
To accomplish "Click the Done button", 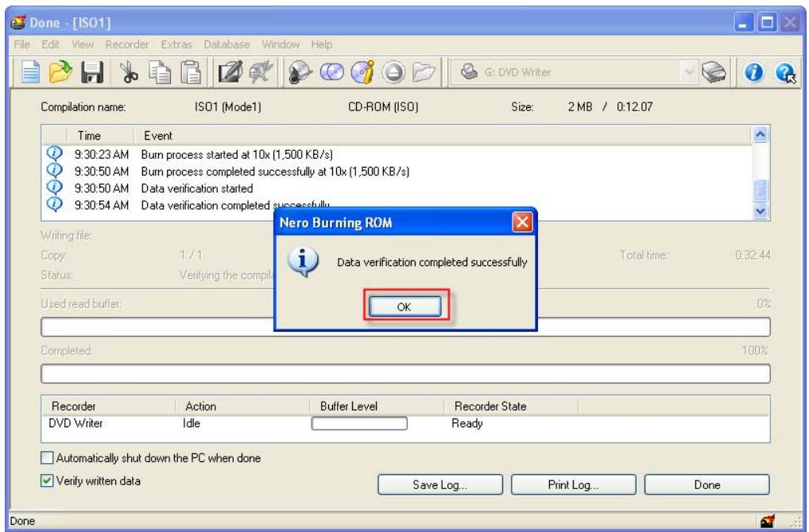I will pos(706,484).
